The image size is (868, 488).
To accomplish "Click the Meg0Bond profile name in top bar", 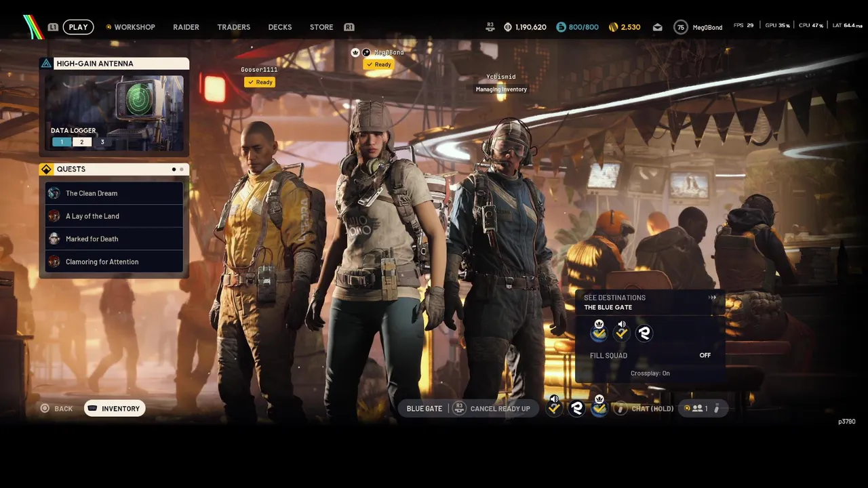I will [x=707, y=27].
